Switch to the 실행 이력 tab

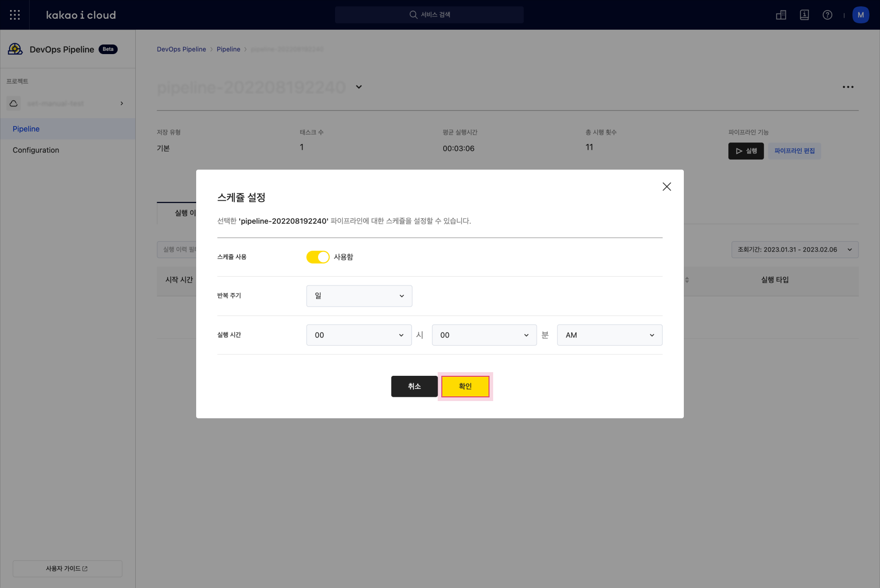(177, 213)
